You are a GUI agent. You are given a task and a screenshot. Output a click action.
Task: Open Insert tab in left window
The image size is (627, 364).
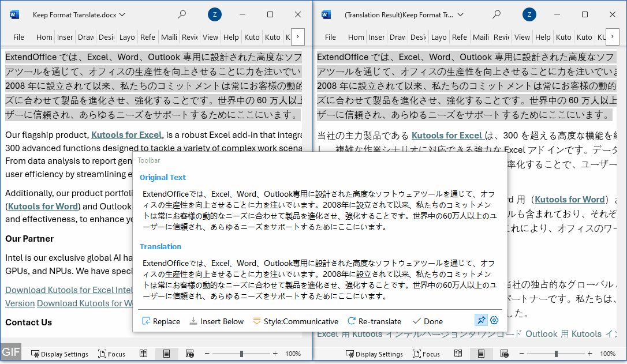click(x=65, y=37)
